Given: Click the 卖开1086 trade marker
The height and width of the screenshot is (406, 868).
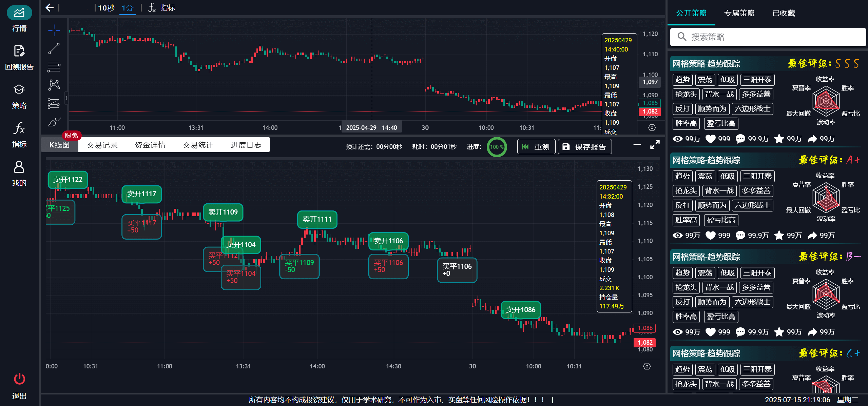Looking at the screenshot, I should [x=521, y=310].
